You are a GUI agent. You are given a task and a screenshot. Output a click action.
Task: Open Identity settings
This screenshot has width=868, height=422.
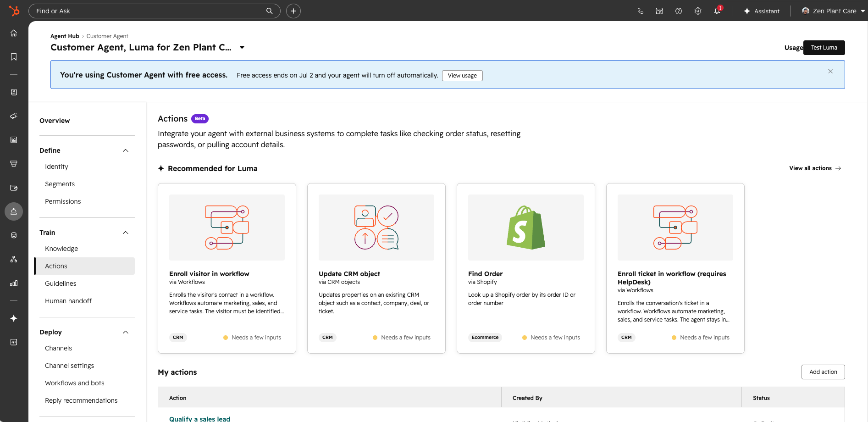(x=56, y=167)
